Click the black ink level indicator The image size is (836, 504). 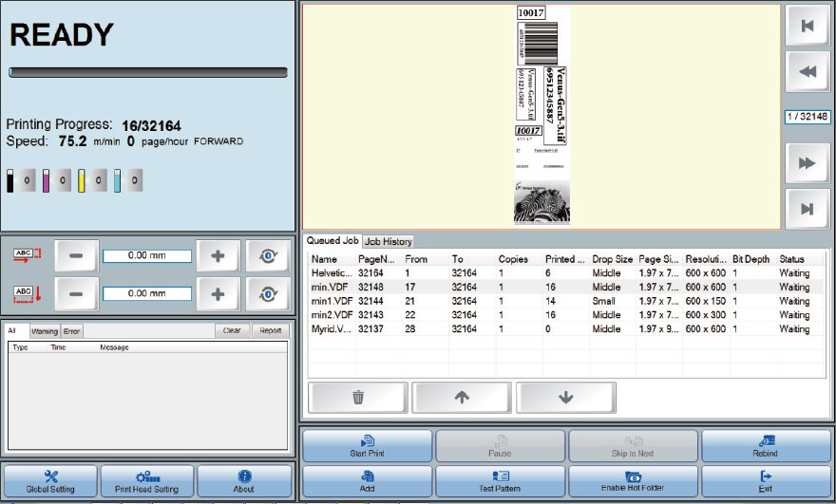(x=11, y=180)
